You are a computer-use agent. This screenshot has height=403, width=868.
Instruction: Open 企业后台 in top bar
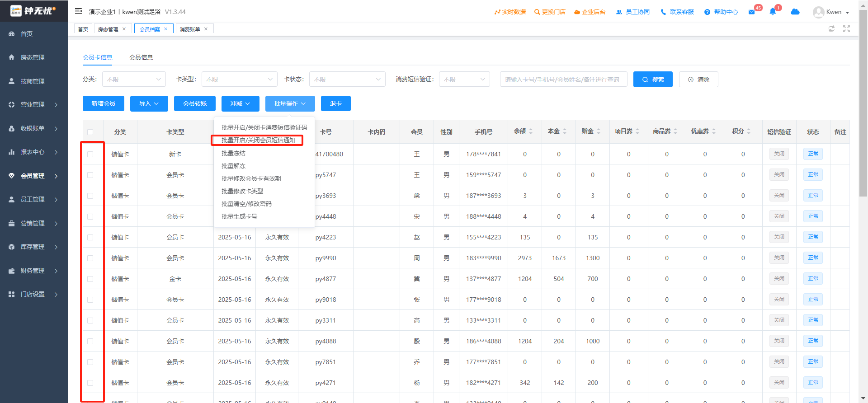(x=590, y=12)
